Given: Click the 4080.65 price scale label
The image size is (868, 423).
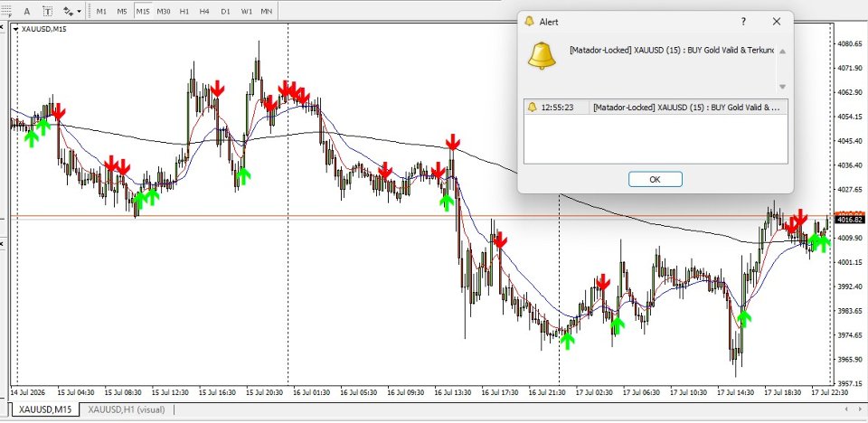Looking at the screenshot, I should tap(850, 43).
